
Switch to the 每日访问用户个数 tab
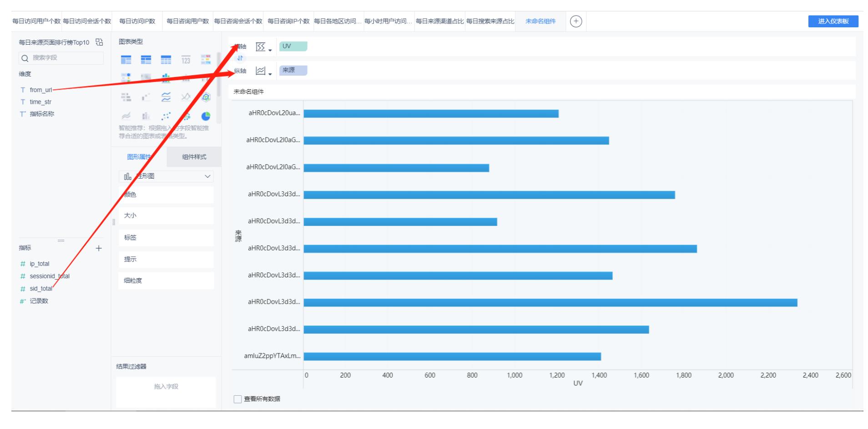point(36,21)
